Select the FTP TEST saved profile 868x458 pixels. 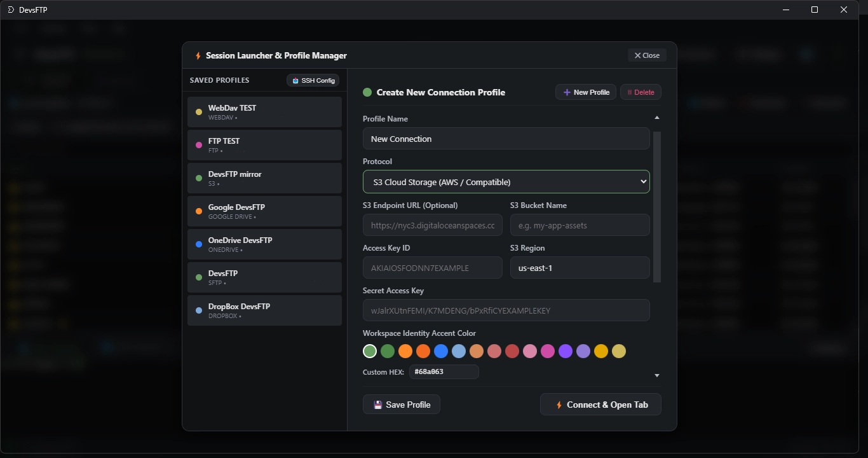coord(264,145)
